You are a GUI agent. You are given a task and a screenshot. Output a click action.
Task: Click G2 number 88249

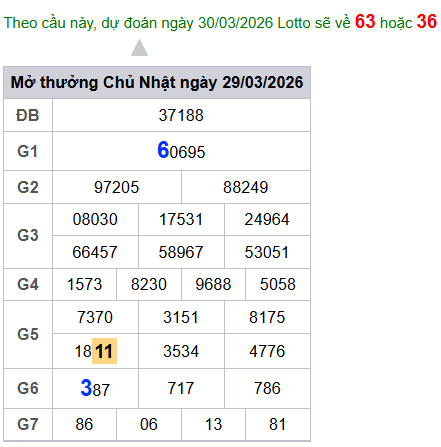click(x=246, y=187)
